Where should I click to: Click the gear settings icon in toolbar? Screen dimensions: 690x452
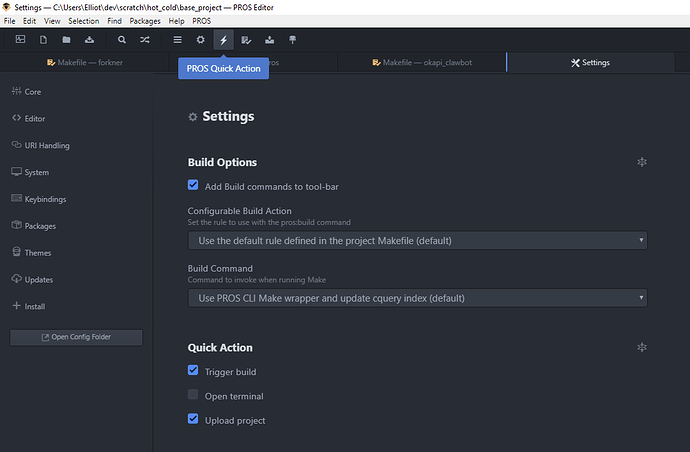point(200,40)
